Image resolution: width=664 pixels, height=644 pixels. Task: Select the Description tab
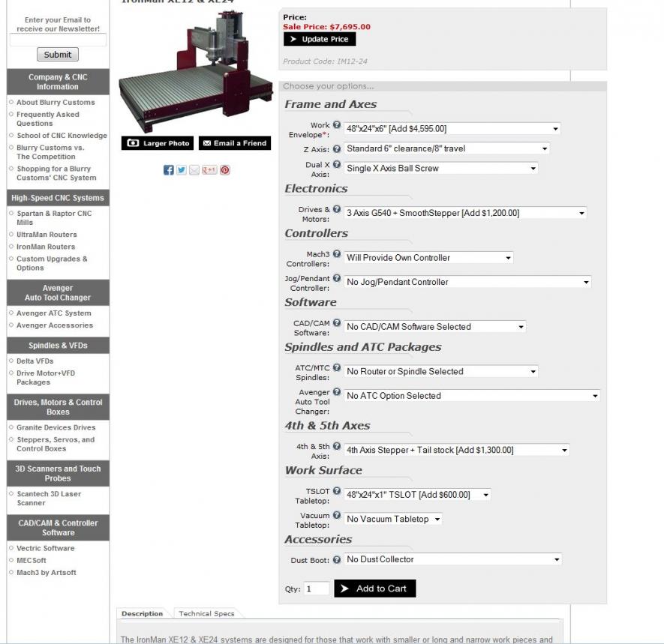(x=143, y=614)
